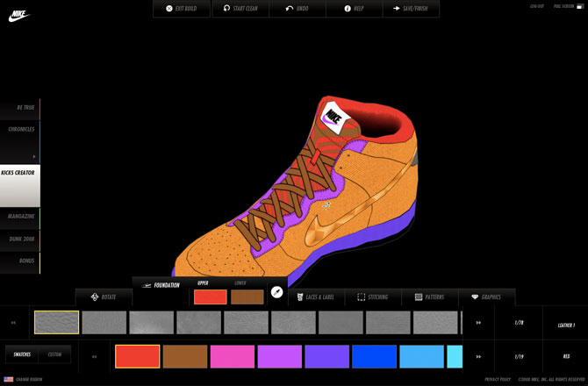The width and height of the screenshot is (588, 386).
Task: Open the Kicks Creator section
Action: pyautogui.click(x=19, y=185)
